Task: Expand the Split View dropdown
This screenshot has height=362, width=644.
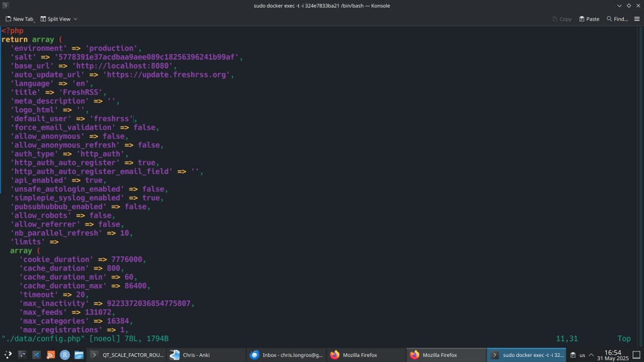Action: (59, 19)
